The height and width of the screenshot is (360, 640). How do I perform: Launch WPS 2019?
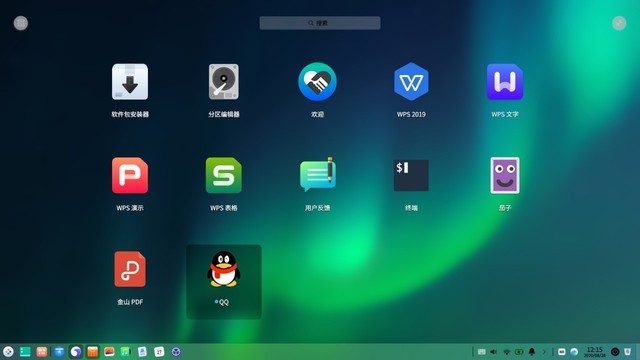411,82
